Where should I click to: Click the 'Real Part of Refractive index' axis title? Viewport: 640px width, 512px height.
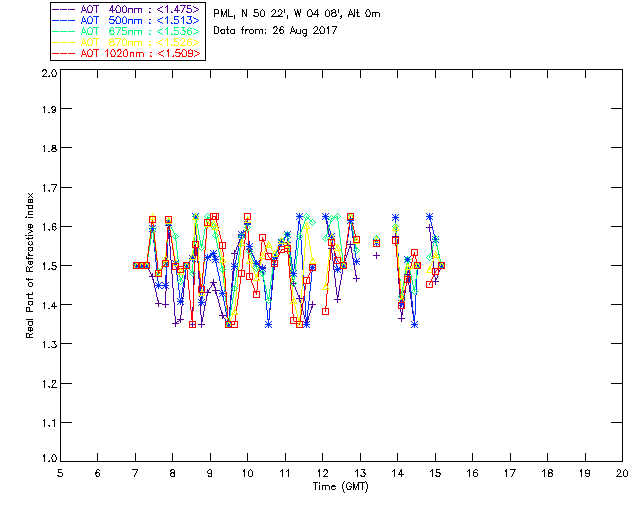[x=29, y=265]
